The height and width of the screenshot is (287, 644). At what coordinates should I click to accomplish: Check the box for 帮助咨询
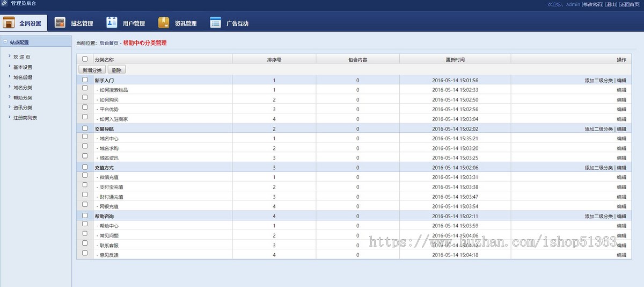pyautogui.click(x=85, y=216)
